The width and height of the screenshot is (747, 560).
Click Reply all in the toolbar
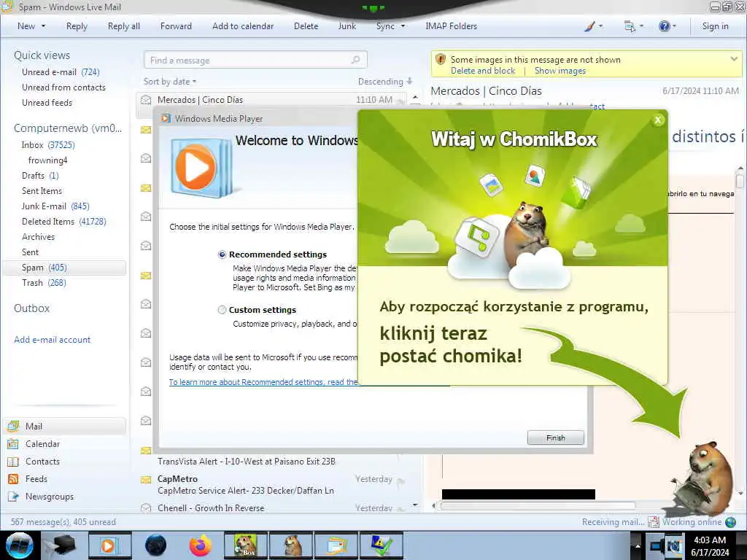pos(124,26)
